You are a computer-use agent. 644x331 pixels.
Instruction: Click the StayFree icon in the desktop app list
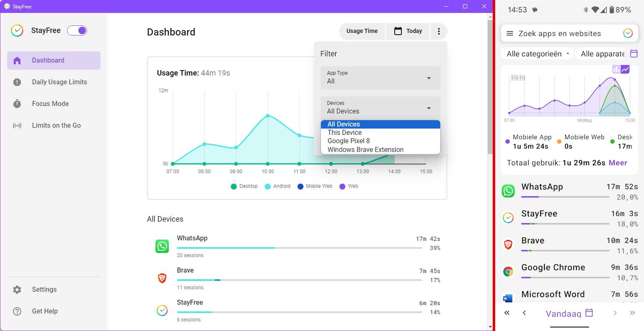coord(162,311)
